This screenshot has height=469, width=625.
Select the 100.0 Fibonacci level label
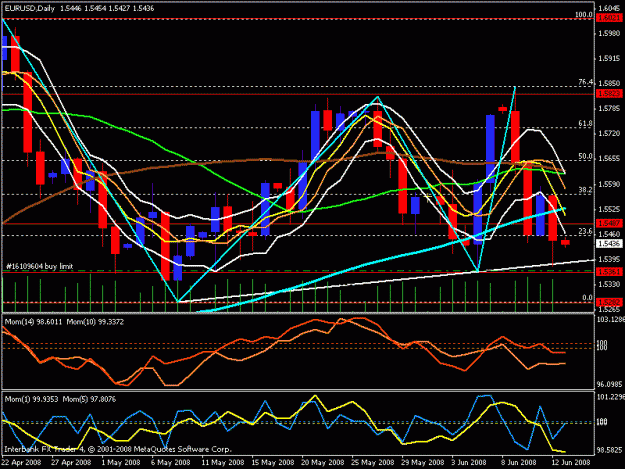pos(584,15)
